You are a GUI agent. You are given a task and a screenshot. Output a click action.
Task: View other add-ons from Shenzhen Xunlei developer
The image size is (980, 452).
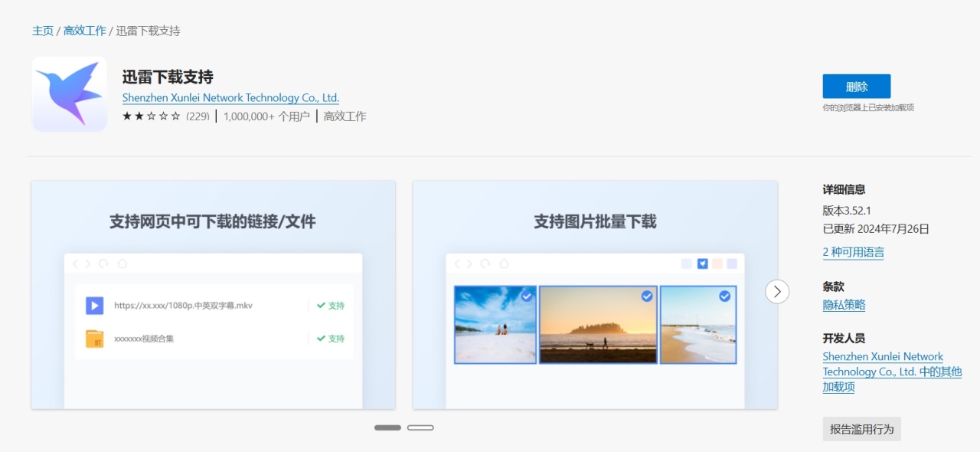892,372
